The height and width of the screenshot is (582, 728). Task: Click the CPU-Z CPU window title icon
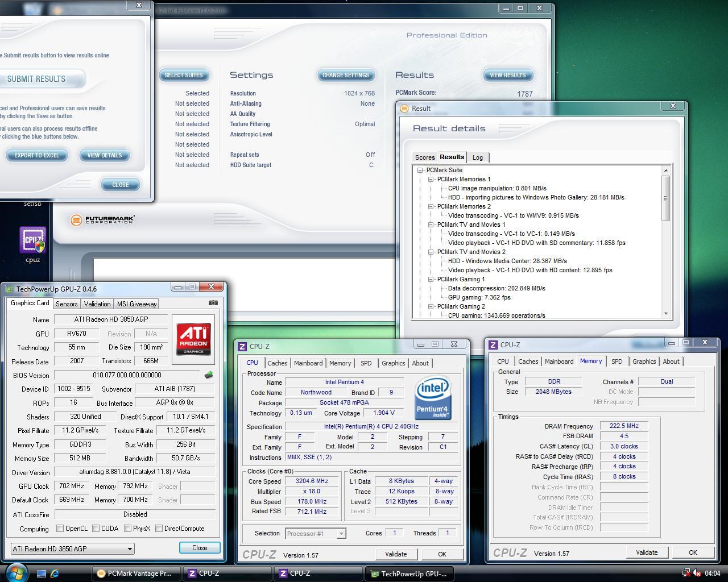click(242, 346)
